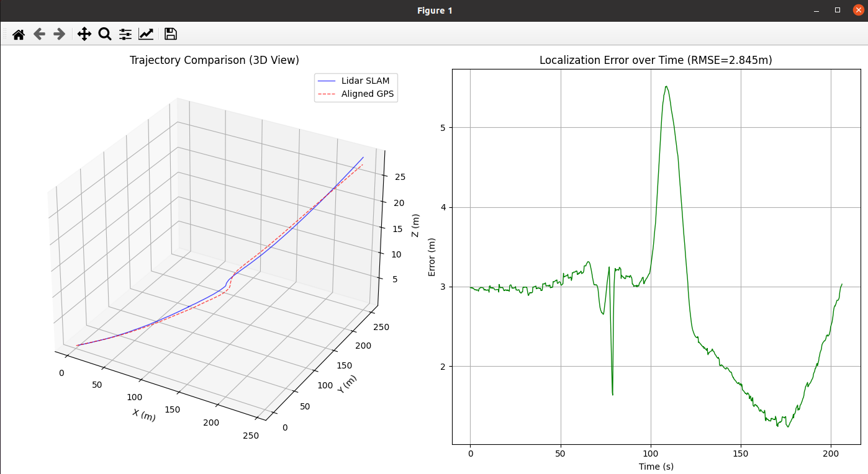
Task: Click the sharp error dip near 80 s
Action: (x=612, y=393)
